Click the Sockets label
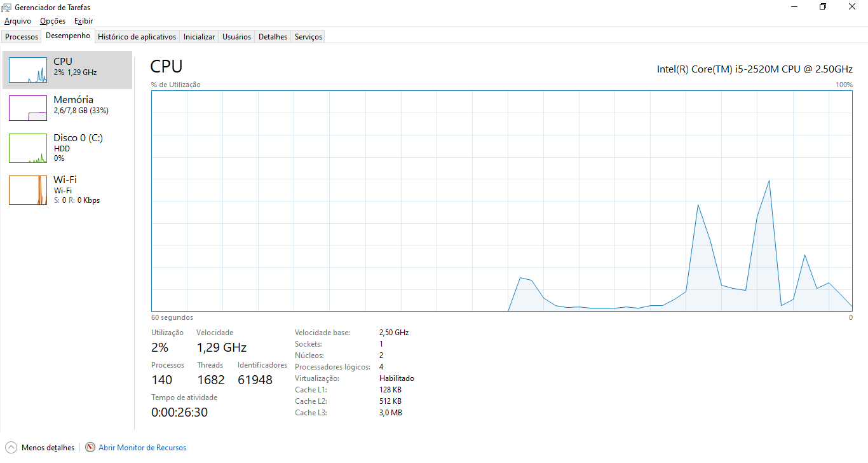This screenshot has height=463, width=868. pos(309,344)
